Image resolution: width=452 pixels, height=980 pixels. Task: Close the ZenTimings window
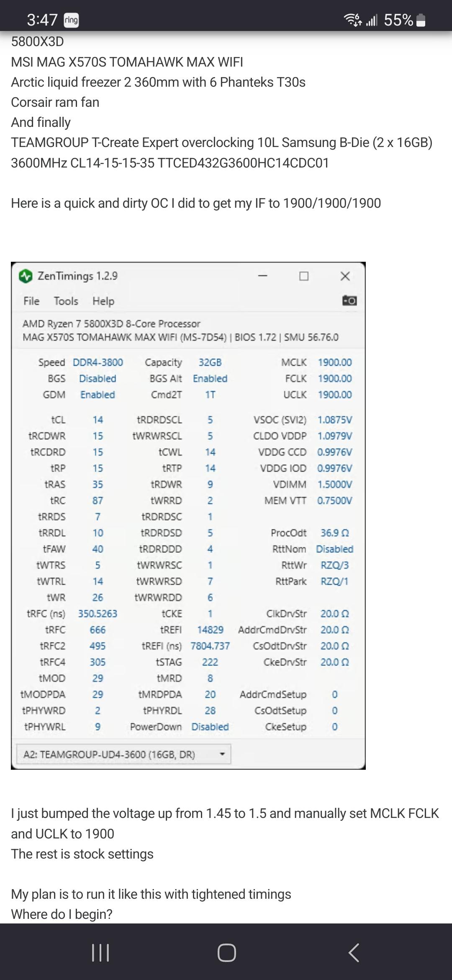(345, 276)
